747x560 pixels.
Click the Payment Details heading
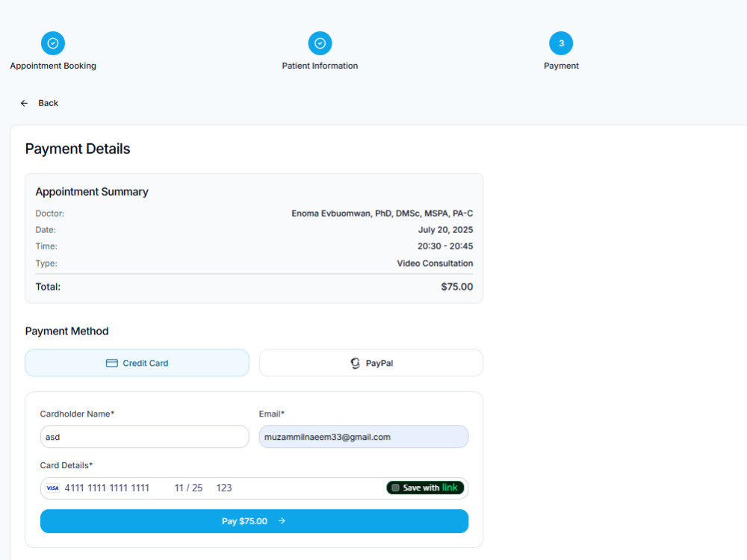tap(78, 149)
